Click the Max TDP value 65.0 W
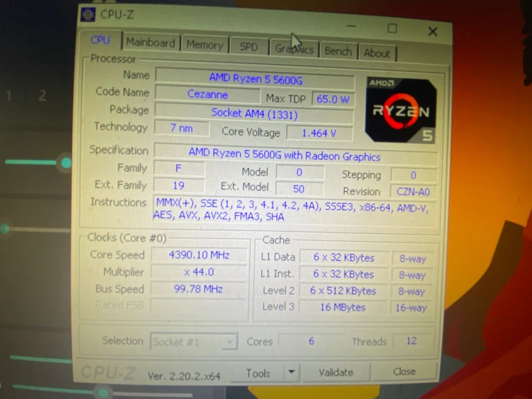The height and width of the screenshot is (399, 532). [333, 99]
